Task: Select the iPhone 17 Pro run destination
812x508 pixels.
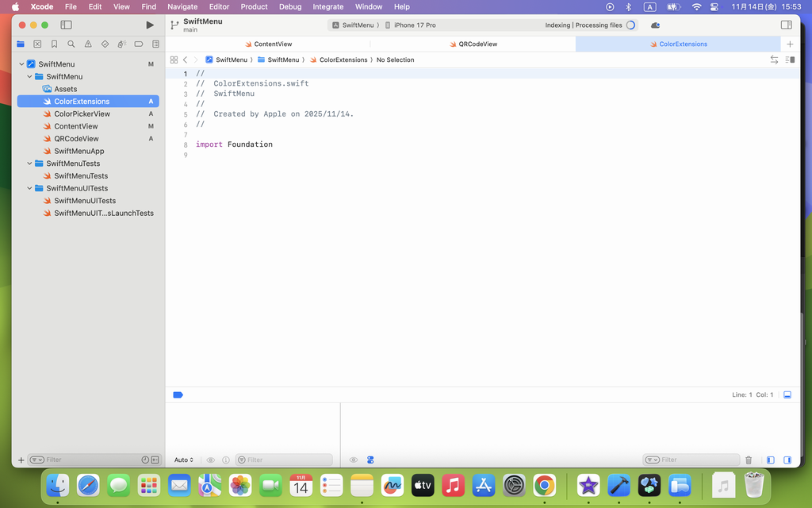Action: [414, 25]
